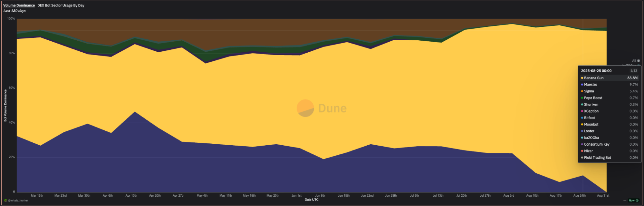
Task: Click the baZOOka row in the tooltip
Action: pos(609,138)
